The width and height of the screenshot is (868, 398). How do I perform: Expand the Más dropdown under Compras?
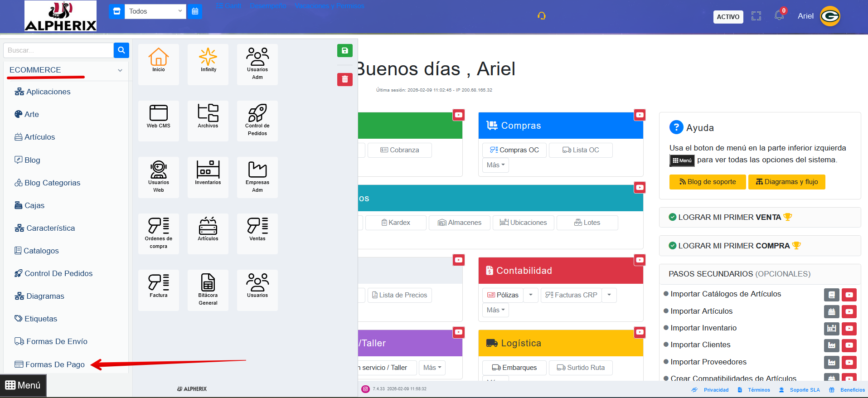tap(495, 165)
